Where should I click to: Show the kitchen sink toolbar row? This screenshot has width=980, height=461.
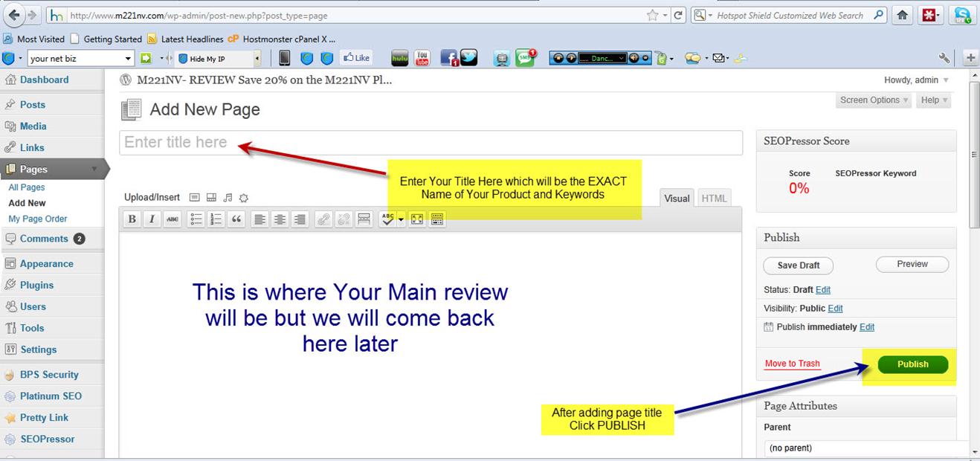(x=437, y=219)
